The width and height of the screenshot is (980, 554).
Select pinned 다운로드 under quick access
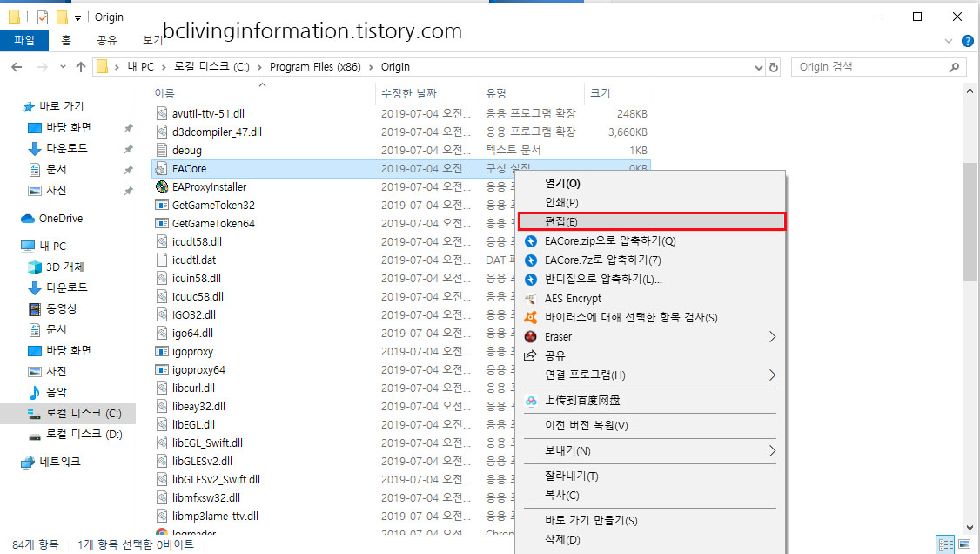(66, 148)
